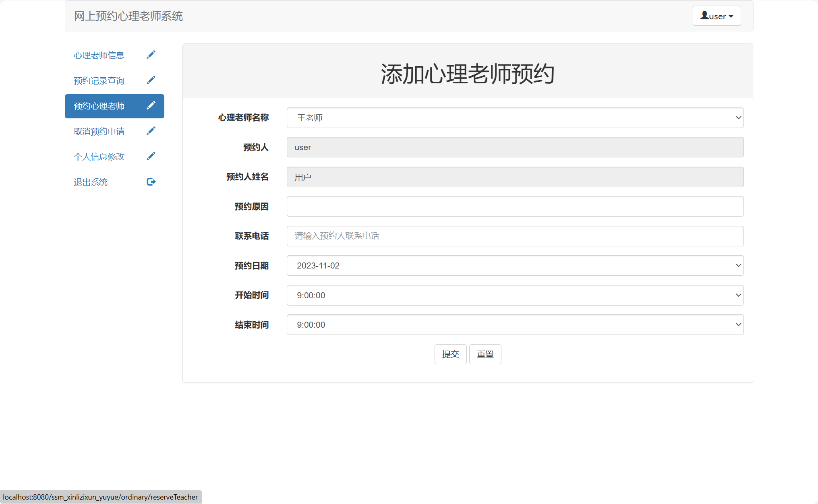Switch to the 心理老师信息 section
This screenshot has width=818, height=504.
(x=99, y=55)
